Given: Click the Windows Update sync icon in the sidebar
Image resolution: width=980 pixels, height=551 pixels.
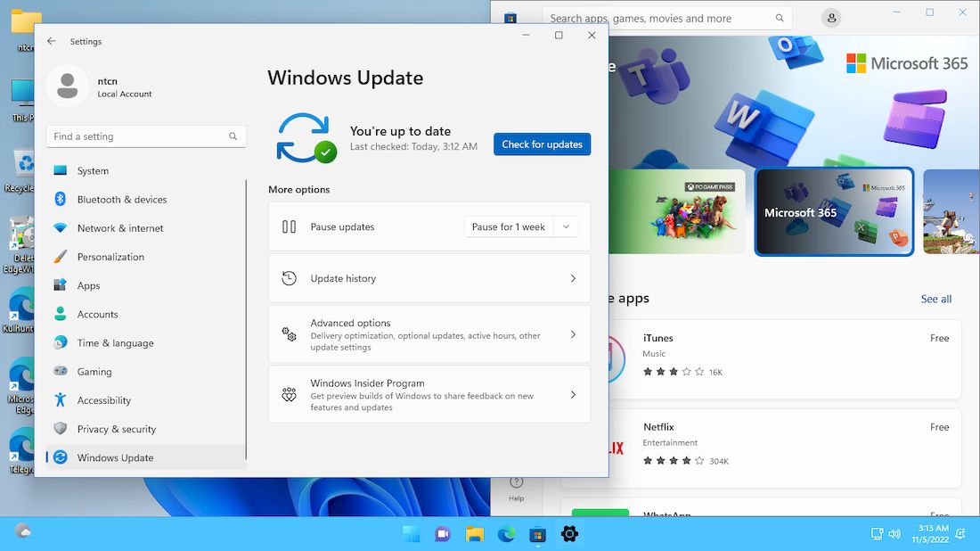Looking at the screenshot, I should 60,457.
